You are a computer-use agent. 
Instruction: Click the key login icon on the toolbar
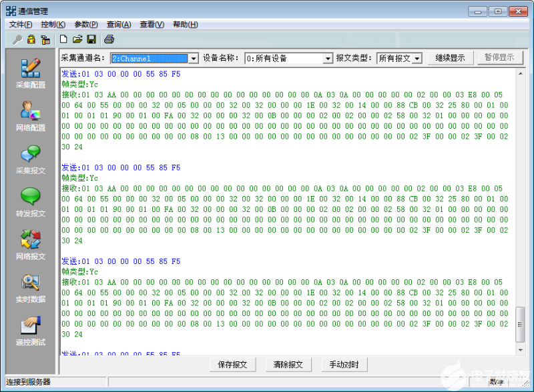pyautogui.click(x=18, y=39)
